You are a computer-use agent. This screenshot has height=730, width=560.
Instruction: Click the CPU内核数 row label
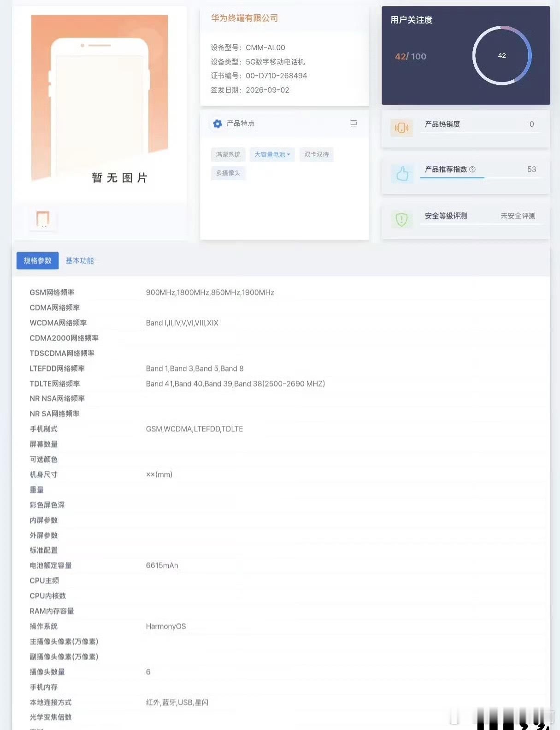pyautogui.click(x=48, y=596)
